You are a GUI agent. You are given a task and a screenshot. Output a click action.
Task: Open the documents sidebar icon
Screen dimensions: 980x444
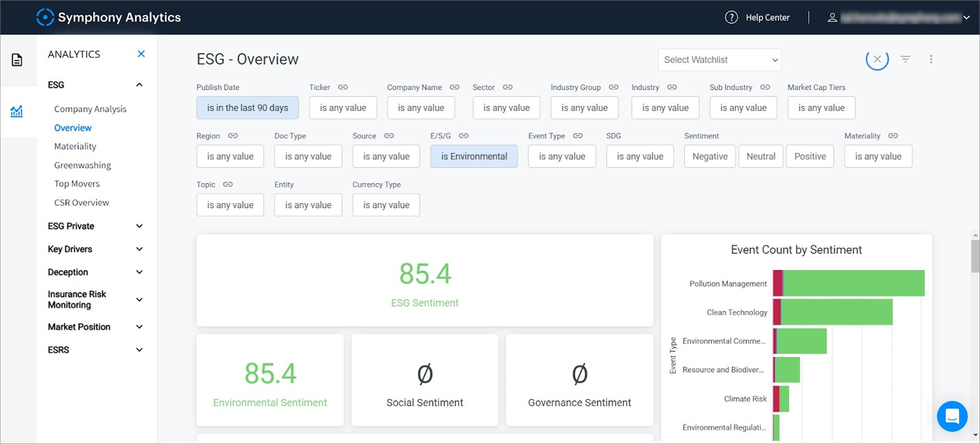(17, 60)
